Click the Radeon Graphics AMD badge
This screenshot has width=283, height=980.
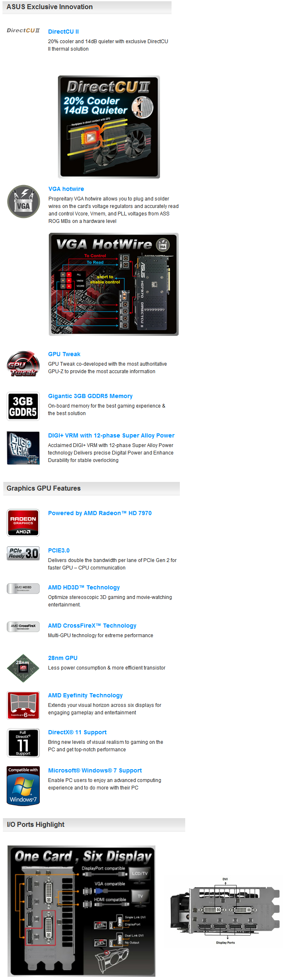tap(23, 523)
